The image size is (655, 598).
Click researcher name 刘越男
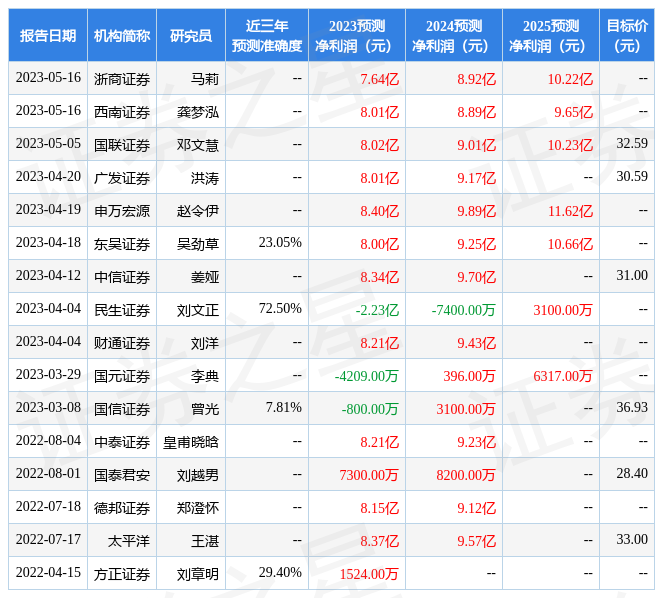198,475
